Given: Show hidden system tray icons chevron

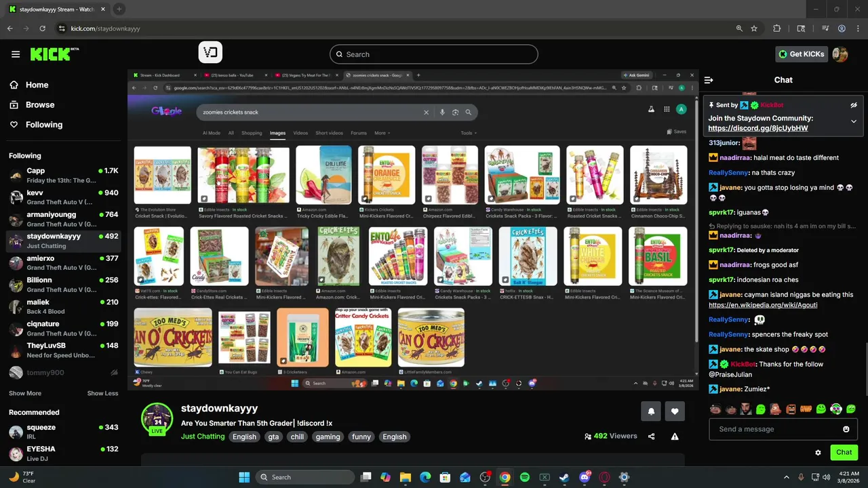Looking at the screenshot, I should [787, 477].
